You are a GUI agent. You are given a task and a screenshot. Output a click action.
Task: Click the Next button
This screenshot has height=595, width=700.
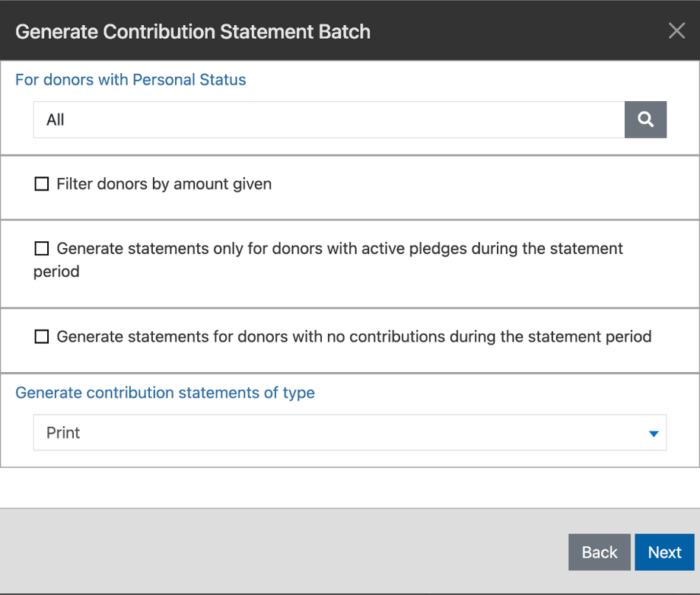tap(664, 552)
